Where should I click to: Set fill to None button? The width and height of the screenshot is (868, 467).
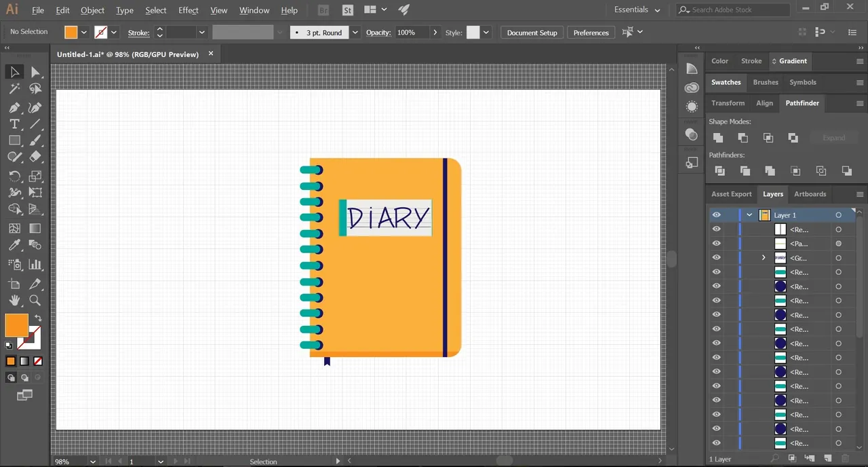coord(38,361)
